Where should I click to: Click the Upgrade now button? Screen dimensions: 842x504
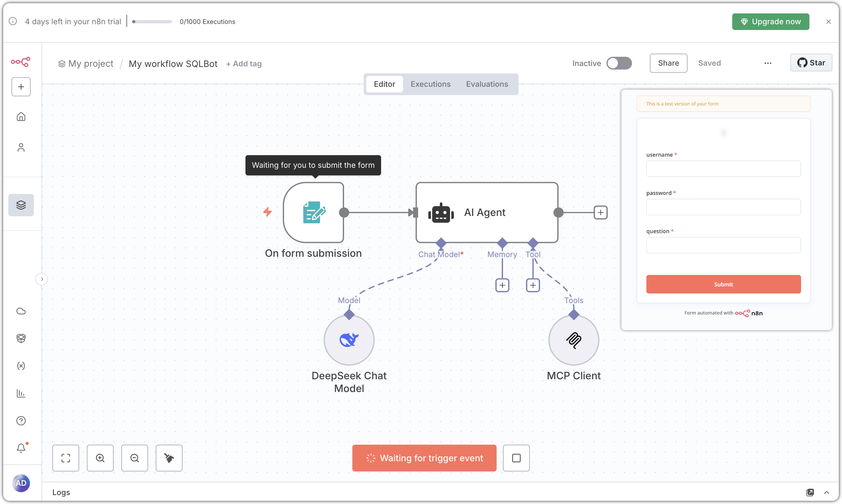[770, 21]
